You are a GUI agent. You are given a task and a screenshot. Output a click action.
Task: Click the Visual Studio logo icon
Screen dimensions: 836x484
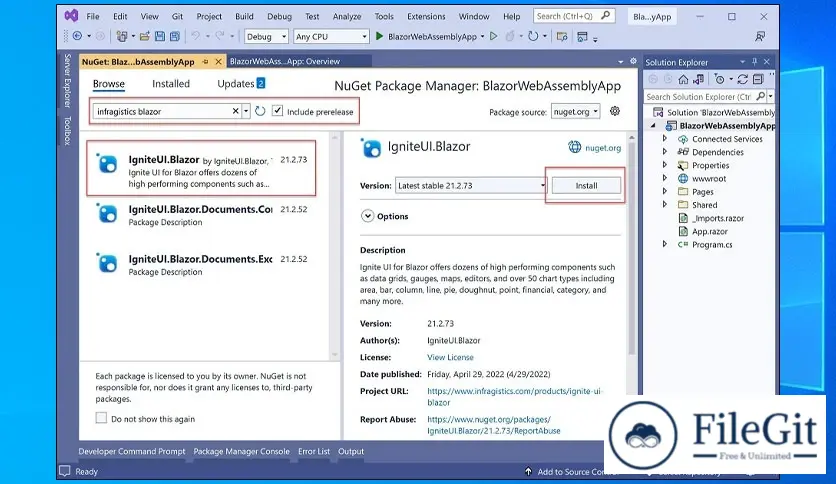[x=71, y=16]
